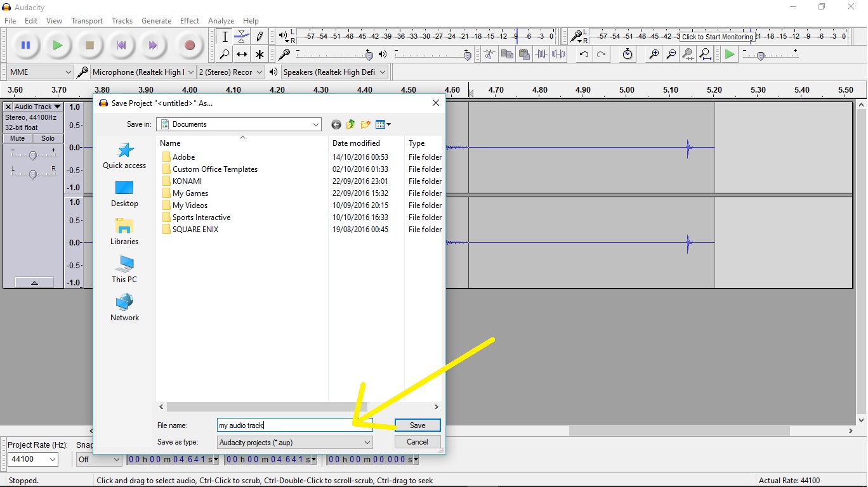Start playback with the green Play button
Image resolution: width=868 pixels, height=487 pixels.
(x=58, y=45)
